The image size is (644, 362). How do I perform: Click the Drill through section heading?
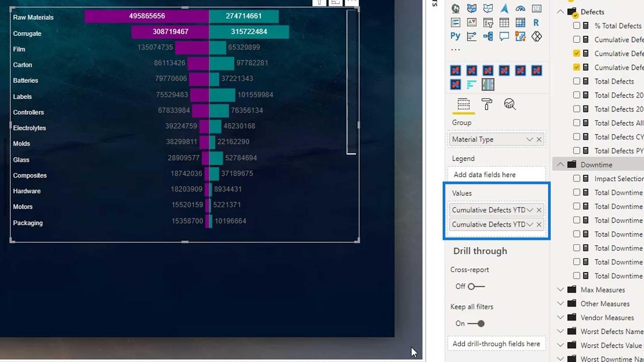pyautogui.click(x=480, y=251)
